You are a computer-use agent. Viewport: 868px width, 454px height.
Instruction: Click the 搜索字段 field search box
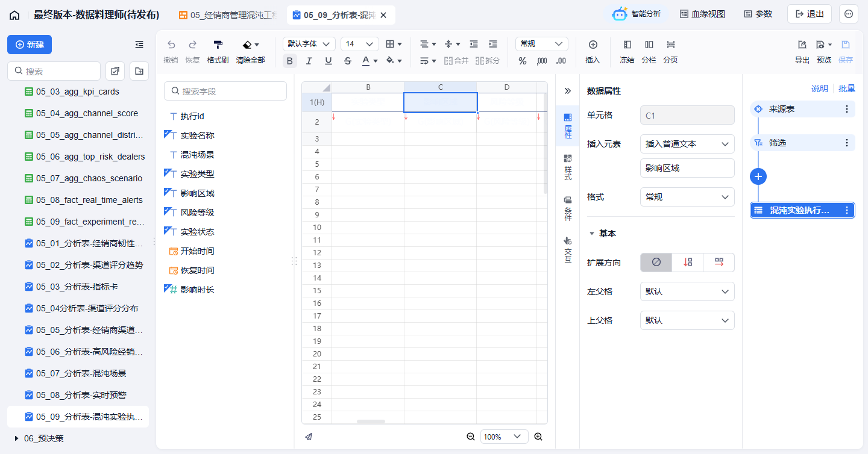point(225,91)
